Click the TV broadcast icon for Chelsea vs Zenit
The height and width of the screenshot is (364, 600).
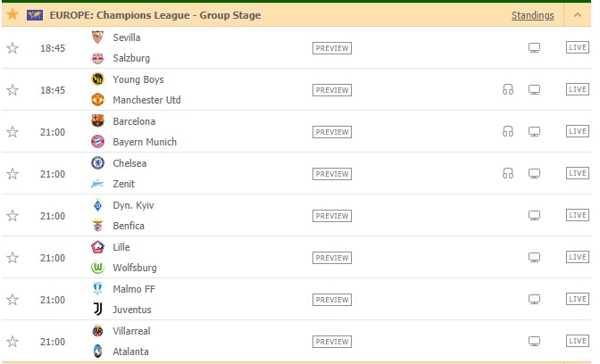[534, 174]
